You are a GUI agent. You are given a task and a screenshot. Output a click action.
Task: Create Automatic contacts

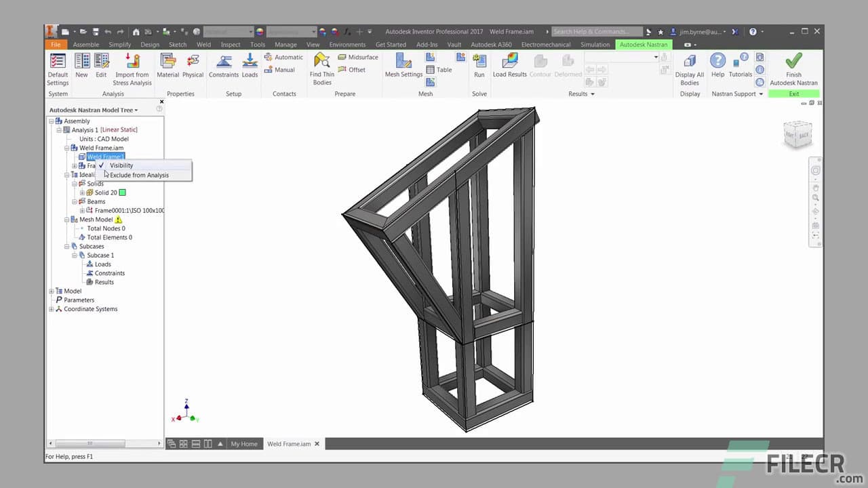coord(283,57)
